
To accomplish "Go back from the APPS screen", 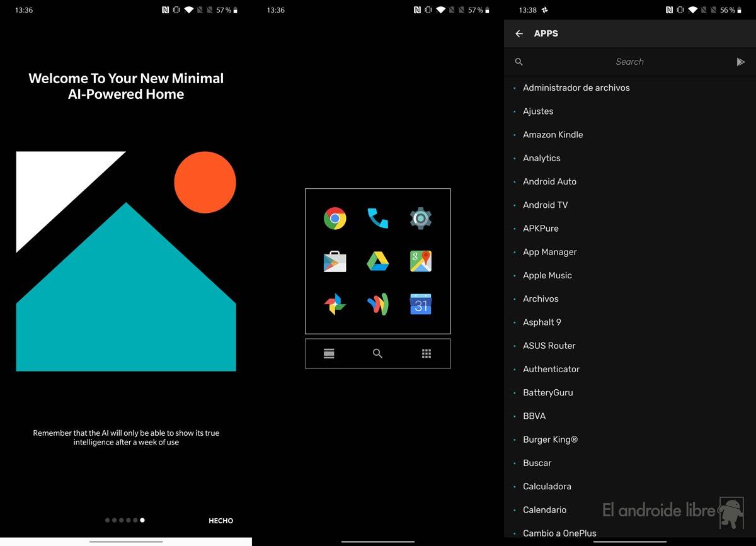I will (x=519, y=34).
